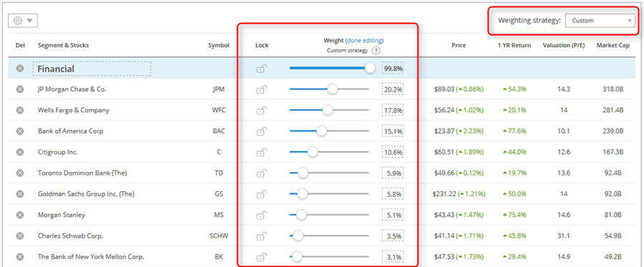Toggle lock for Financial segment weight

[261, 69]
